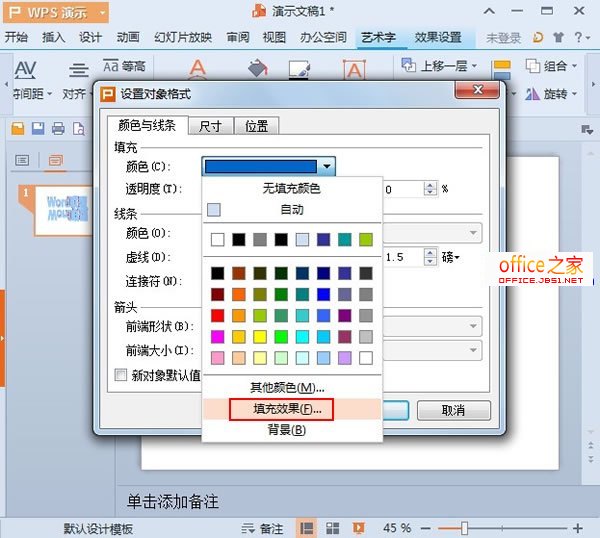The image size is (600, 538).
Task: Toggle the Aa equal height option
Action: [x=124, y=66]
